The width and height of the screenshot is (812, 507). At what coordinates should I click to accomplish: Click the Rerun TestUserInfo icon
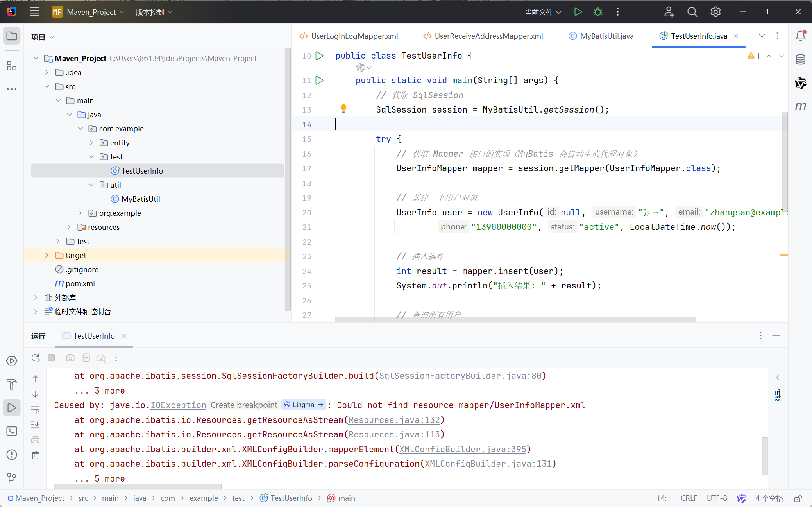36,358
